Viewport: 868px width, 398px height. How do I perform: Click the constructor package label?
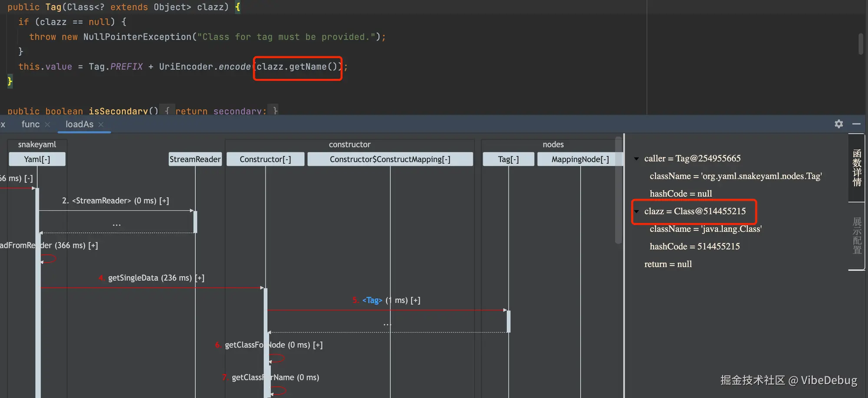(x=350, y=145)
